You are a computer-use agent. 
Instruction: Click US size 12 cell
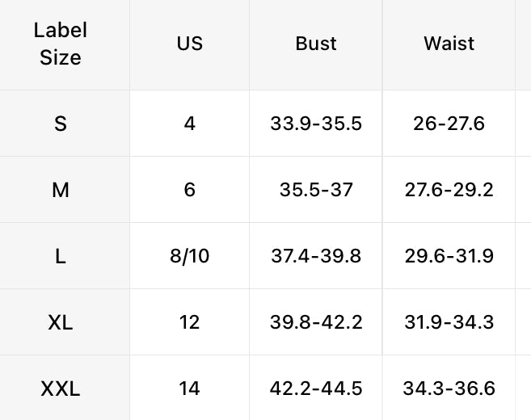[x=189, y=322]
